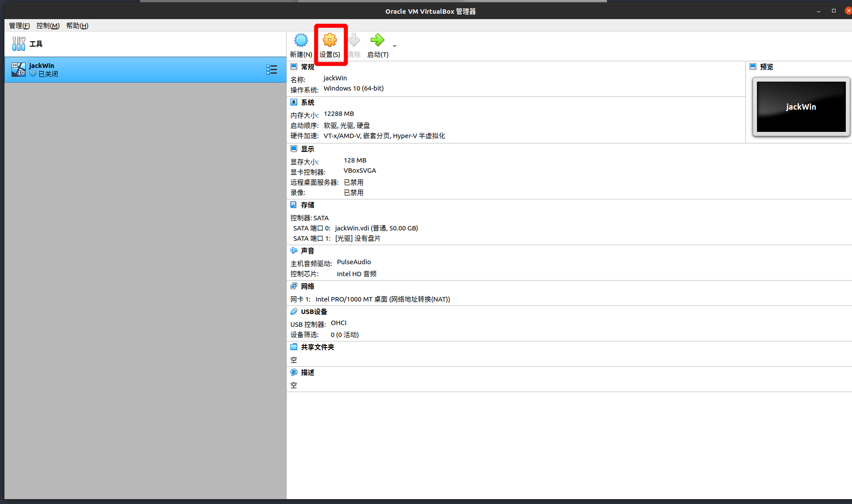Screen dimensions: 852x504
Task: Click the jackWin preview thumbnail
Action: click(x=801, y=107)
